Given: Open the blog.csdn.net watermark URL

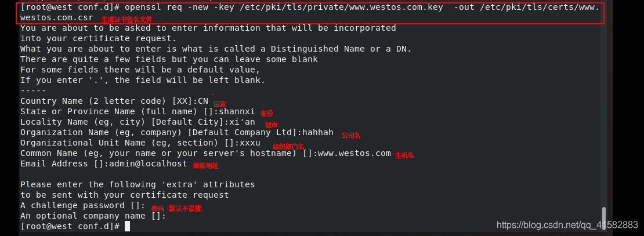Looking at the screenshot, I should tap(567, 225).
